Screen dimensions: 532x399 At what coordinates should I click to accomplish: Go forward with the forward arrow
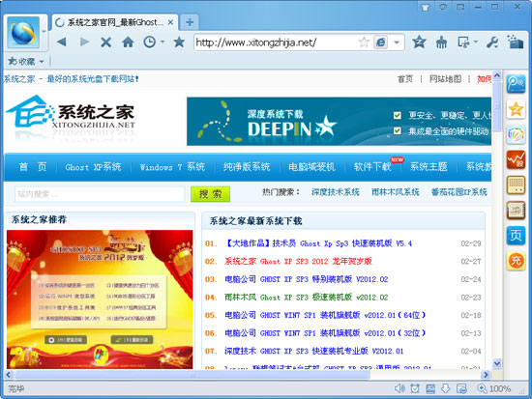point(84,43)
